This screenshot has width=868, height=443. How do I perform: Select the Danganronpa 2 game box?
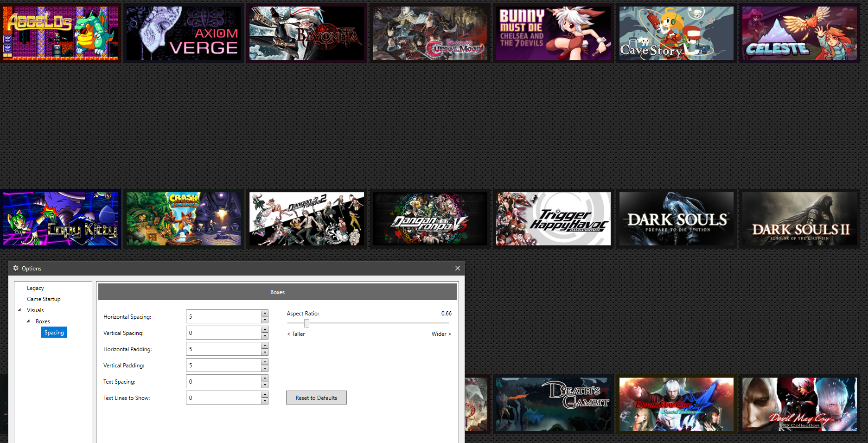tap(306, 218)
